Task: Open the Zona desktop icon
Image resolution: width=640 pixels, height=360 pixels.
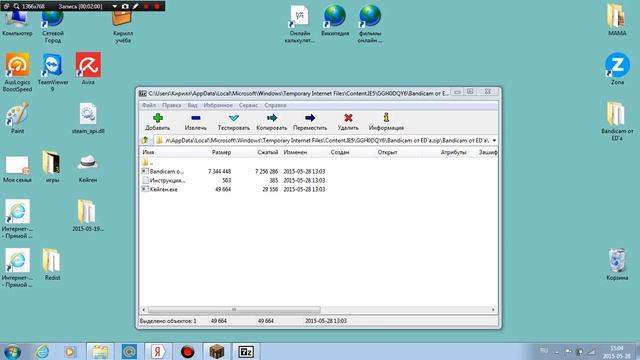Action: tap(617, 69)
